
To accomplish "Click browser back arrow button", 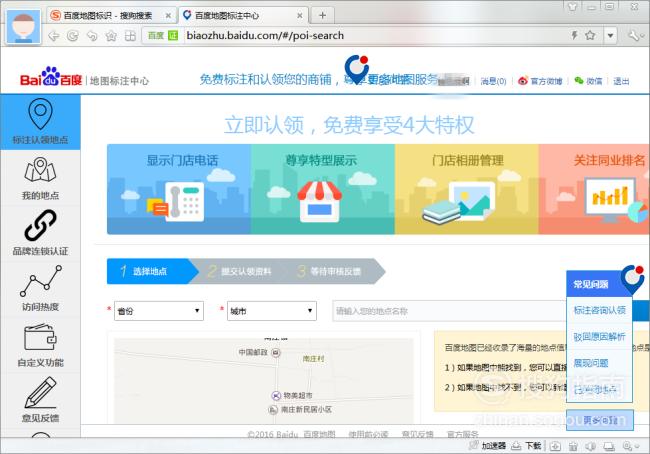I will (x=54, y=36).
